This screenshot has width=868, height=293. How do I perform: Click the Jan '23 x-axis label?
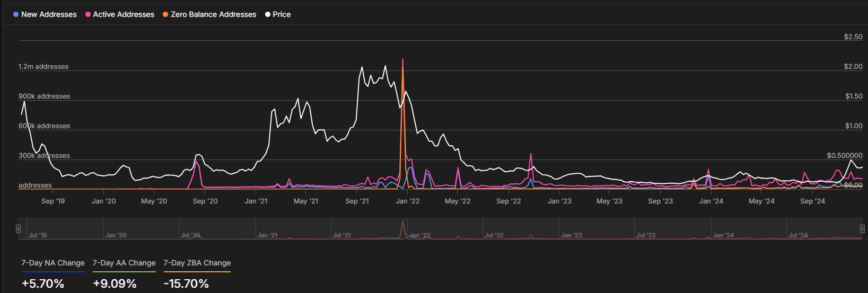[x=559, y=201]
